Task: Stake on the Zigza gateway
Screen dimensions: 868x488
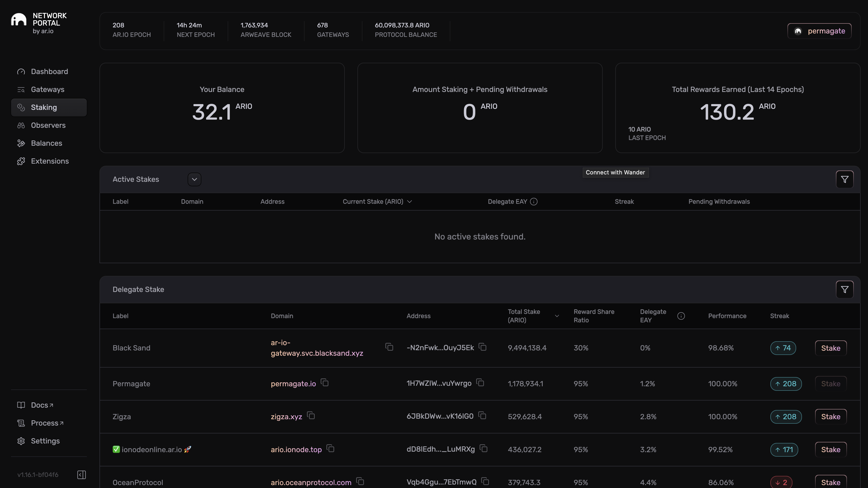Action: (x=830, y=417)
